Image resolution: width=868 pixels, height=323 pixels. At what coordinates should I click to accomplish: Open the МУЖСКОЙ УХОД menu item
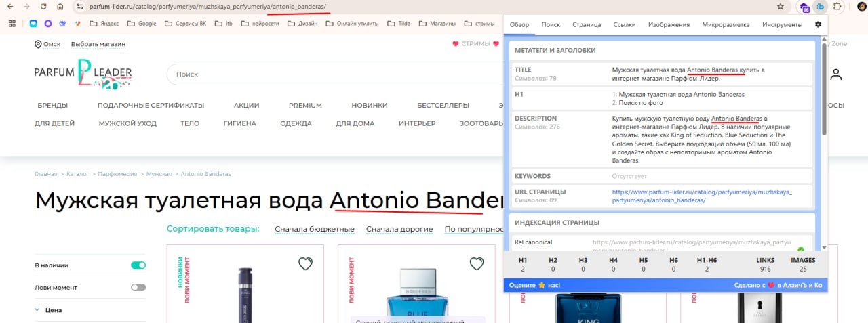pyautogui.click(x=127, y=123)
